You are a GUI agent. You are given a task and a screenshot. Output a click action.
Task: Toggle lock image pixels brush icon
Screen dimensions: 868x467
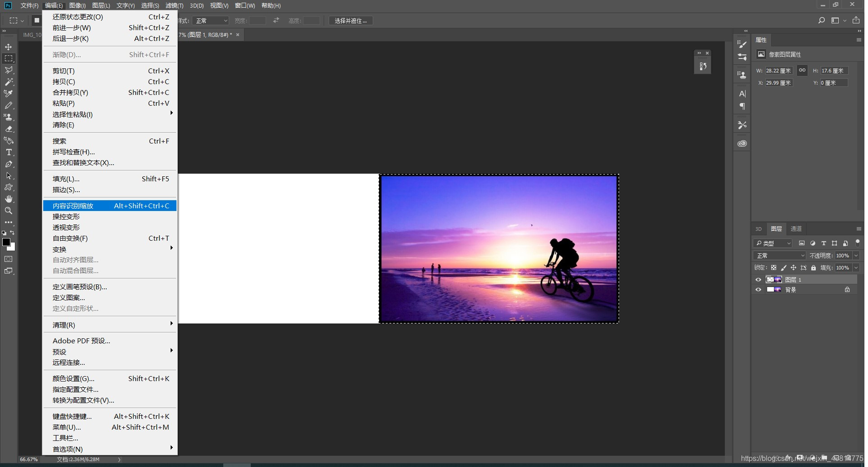point(784,268)
